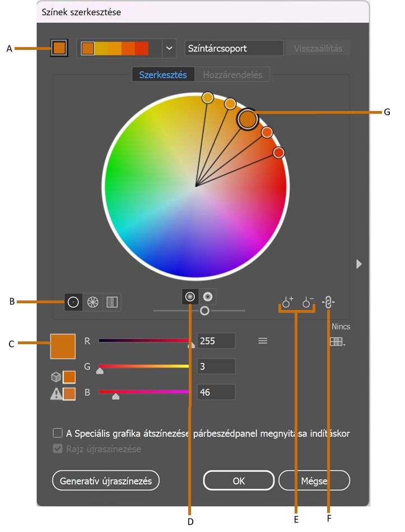This screenshot has width=405, height=532.
Task: Click the add color tool icon
Action: pyautogui.click(x=287, y=303)
